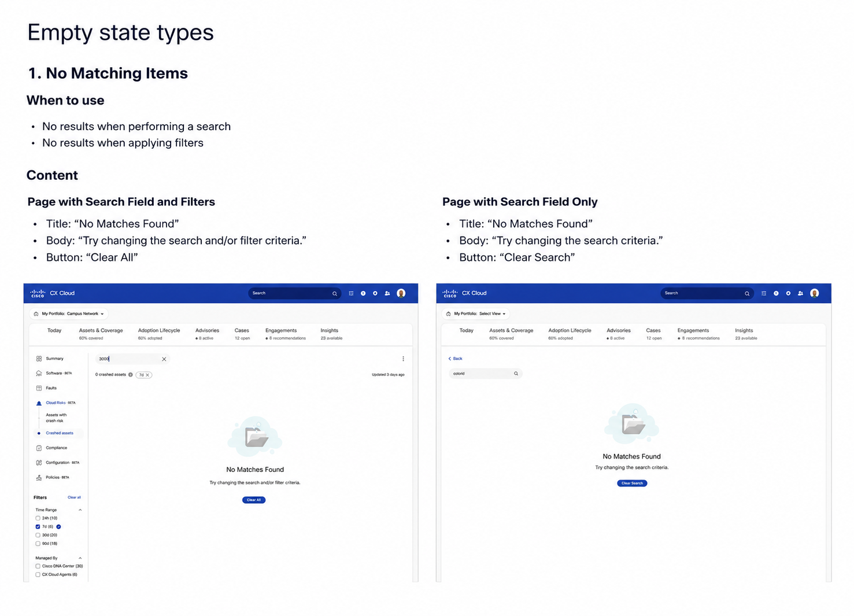Open Cases tab in search-only mockup
The height and width of the screenshot is (616, 854).
pyautogui.click(x=653, y=334)
